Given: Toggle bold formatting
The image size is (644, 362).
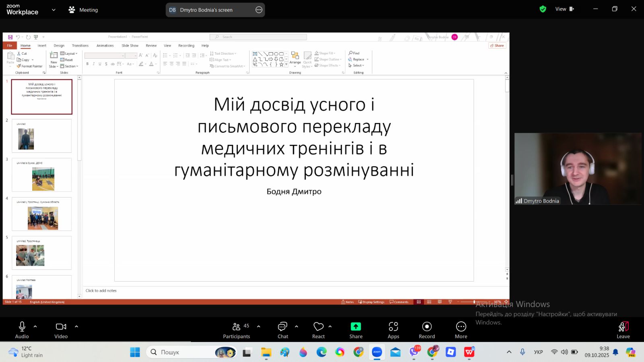Looking at the screenshot, I should tap(87, 64).
